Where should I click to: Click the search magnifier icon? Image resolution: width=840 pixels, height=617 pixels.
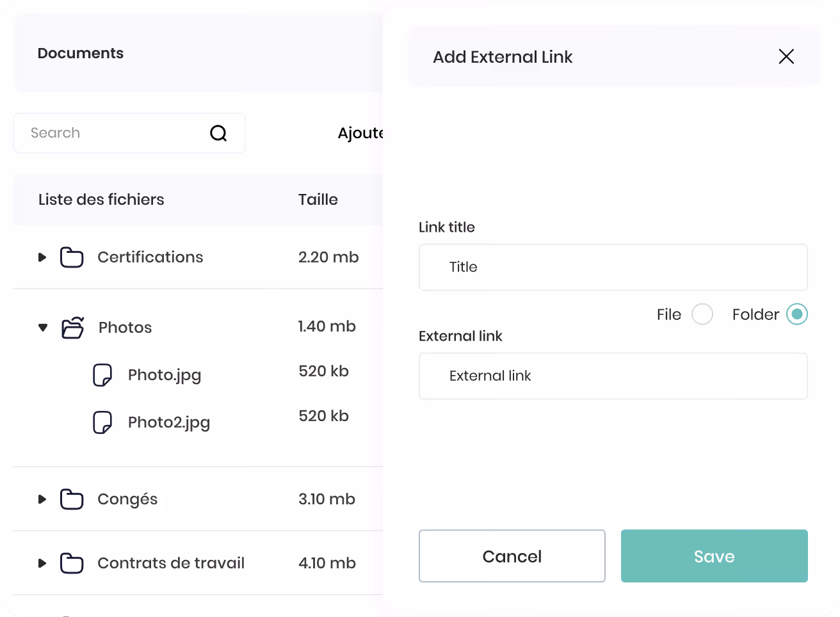218,133
